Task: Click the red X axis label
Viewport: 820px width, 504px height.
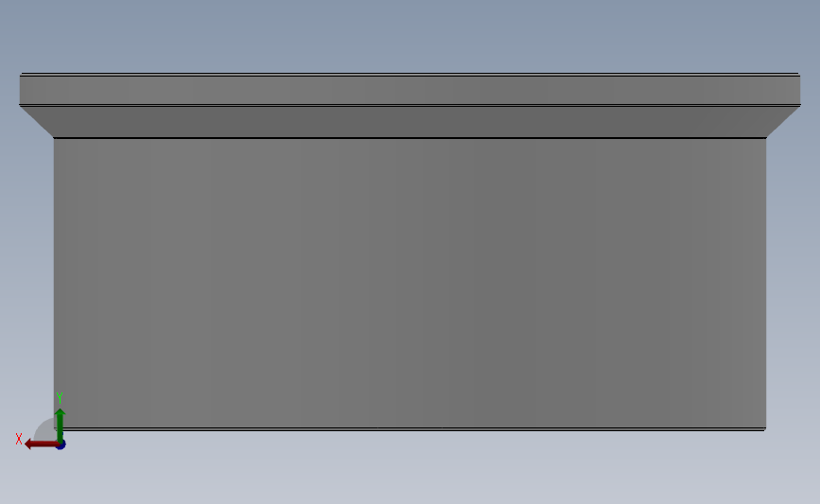Action: [19, 439]
